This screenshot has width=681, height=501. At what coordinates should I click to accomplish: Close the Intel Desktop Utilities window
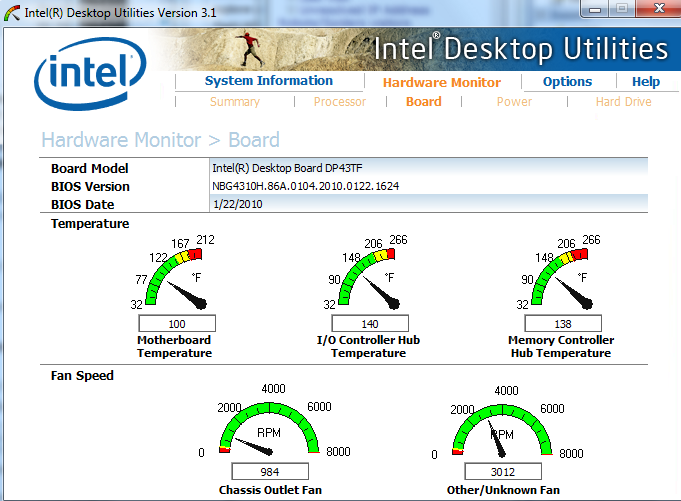tap(659, 8)
